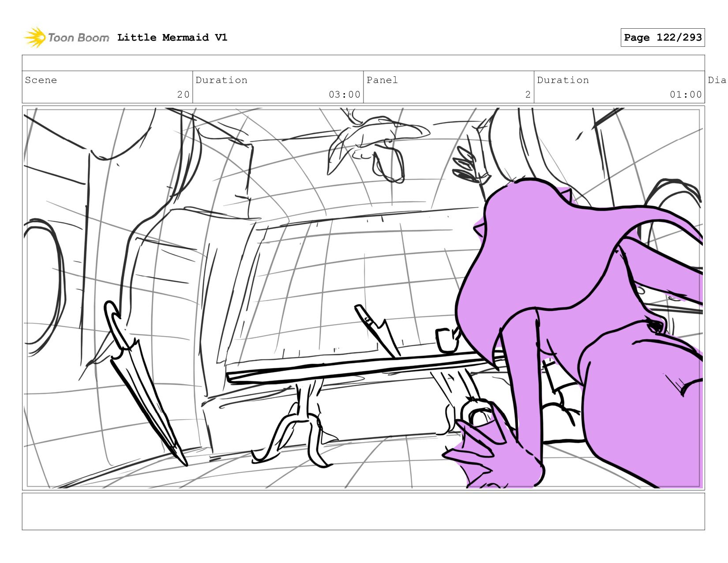Click the 'Page 122/293' page indicator box
The height and width of the screenshot is (563, 728).
pyautogui.click(x=662, y=38)
